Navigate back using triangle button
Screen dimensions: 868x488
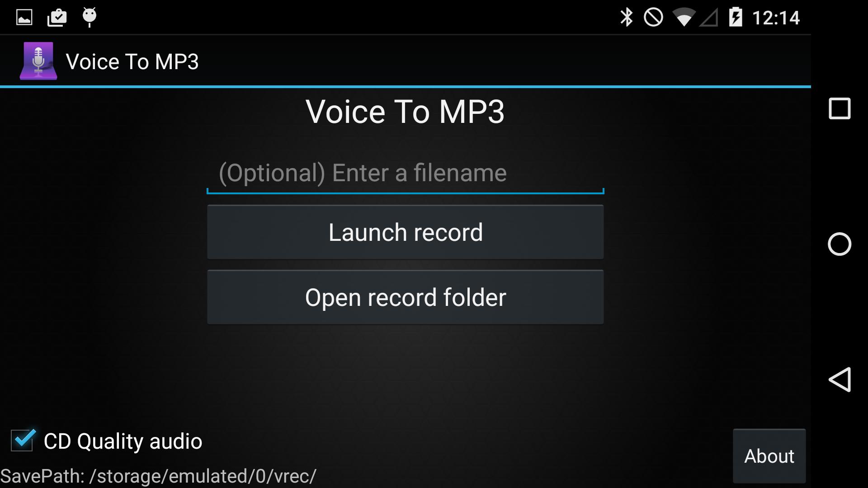840,380
